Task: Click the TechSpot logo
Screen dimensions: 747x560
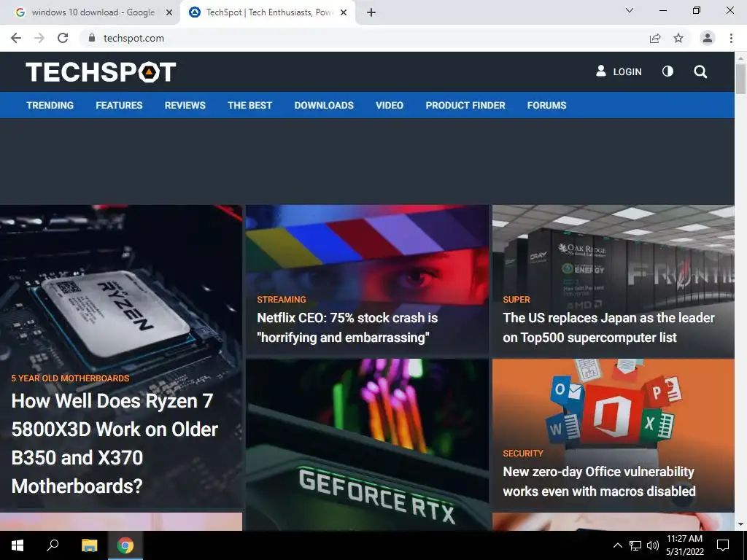Action: [x=101, y=72]
